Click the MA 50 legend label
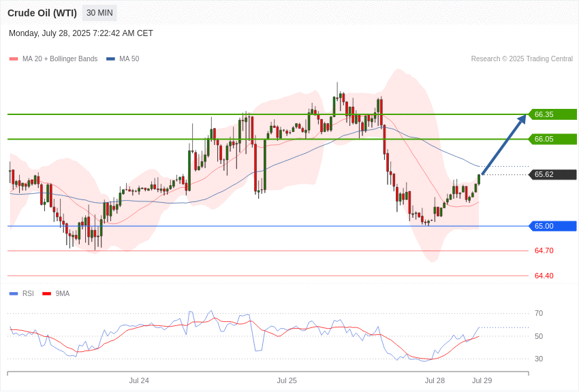 click(129, 59)
